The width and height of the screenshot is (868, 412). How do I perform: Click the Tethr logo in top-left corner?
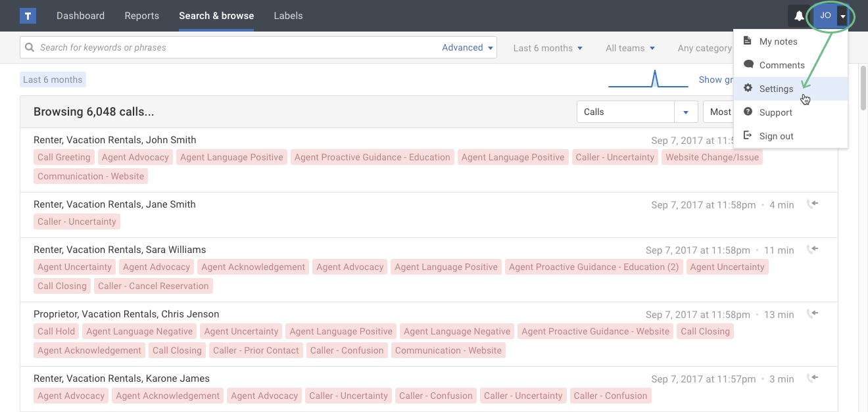(x=27, y=14)
